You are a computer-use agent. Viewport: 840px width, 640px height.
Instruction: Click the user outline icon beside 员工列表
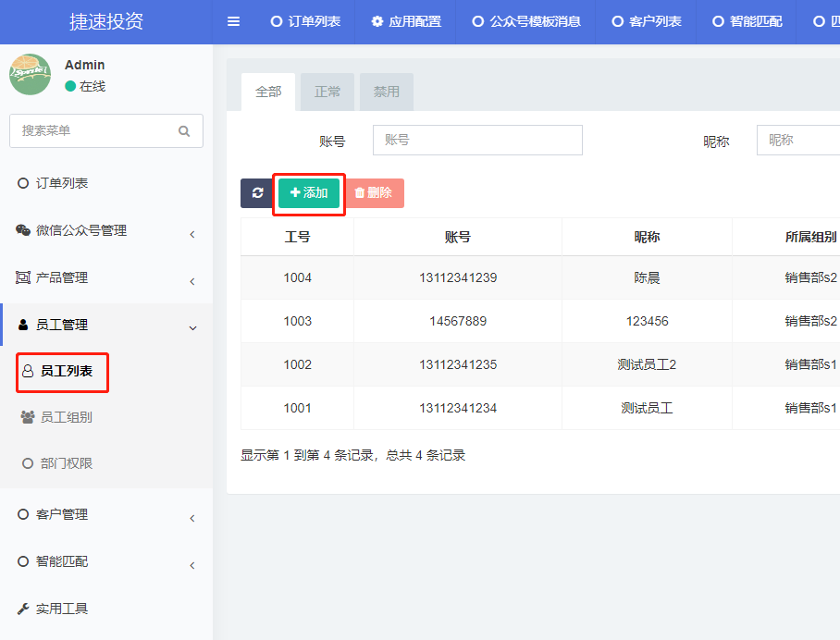[x=28, y=371]
